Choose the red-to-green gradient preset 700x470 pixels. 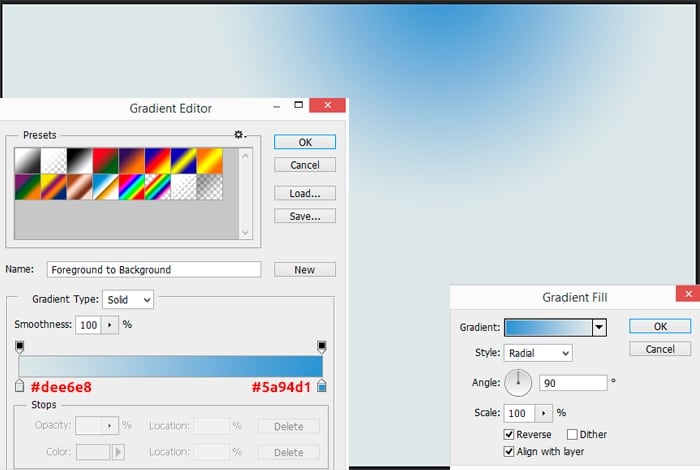click(105, 160)
